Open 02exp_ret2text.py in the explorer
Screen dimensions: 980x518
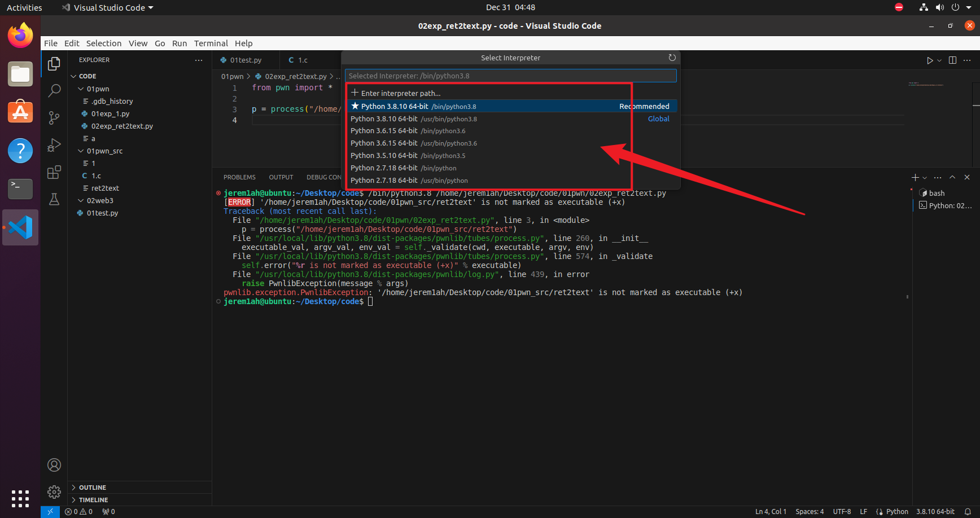[x=122, y=126]
